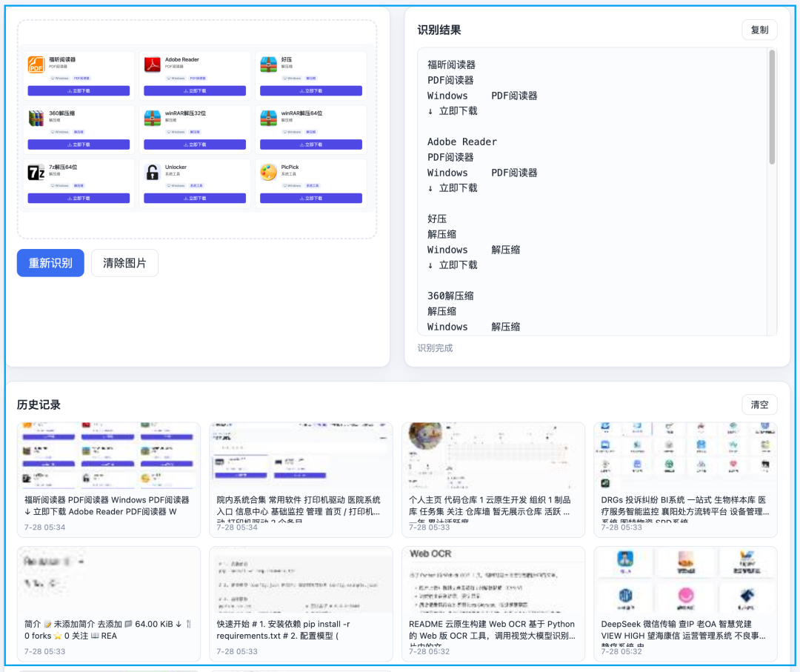Click the 清除图片 button
Screen dimensions: 800x672
(124, 263)
